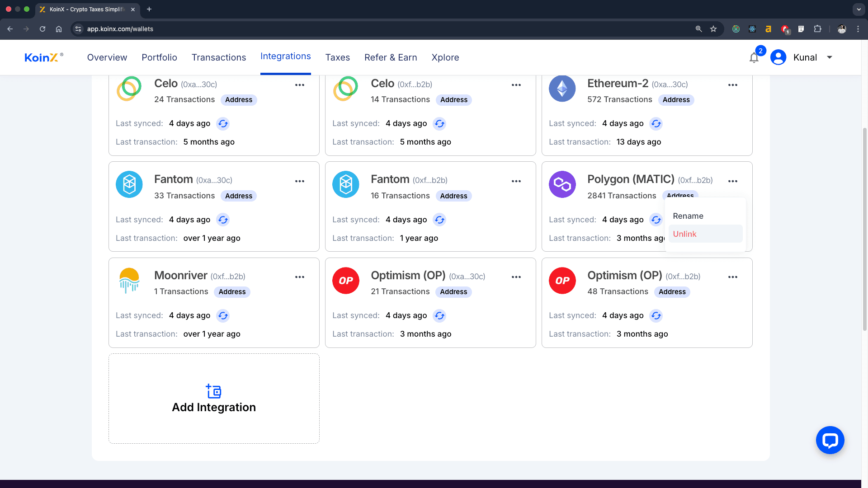Click the page vertical scrollbar
The image size is (868, 488).
(864, 229)
